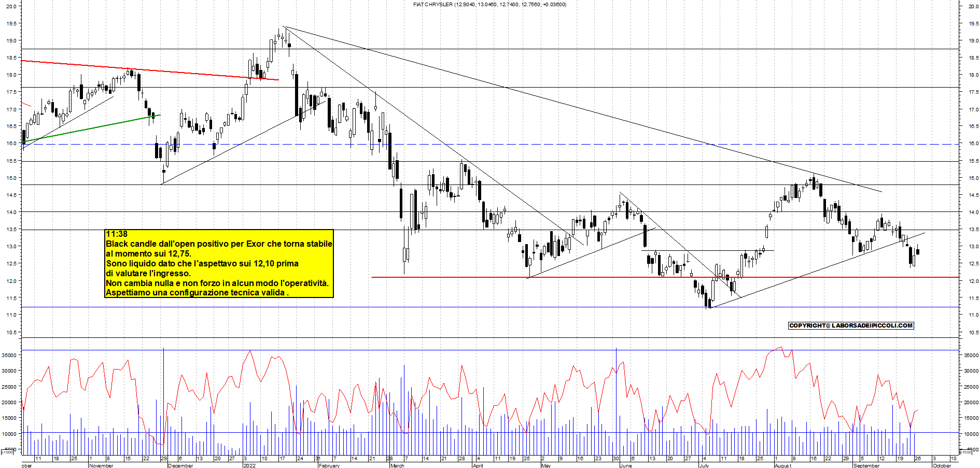This screenshot has height=468, width=980.
Task: Click the 20.0 label on the left price axis
Action: pos(11,6)
